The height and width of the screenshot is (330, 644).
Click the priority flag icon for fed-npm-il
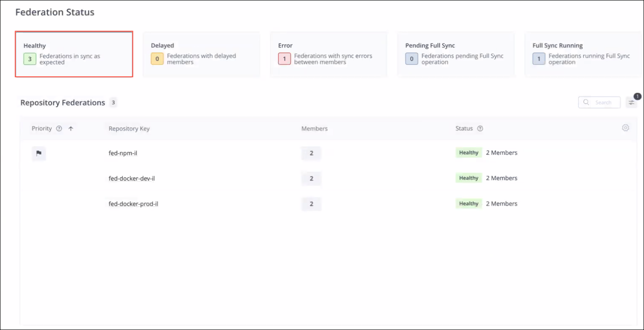tap(39, 153)
